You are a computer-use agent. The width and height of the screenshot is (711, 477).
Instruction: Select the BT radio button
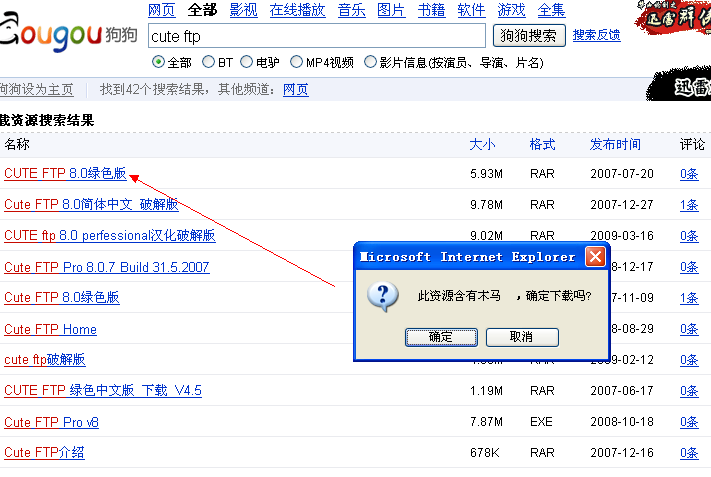tap(208, 62)
